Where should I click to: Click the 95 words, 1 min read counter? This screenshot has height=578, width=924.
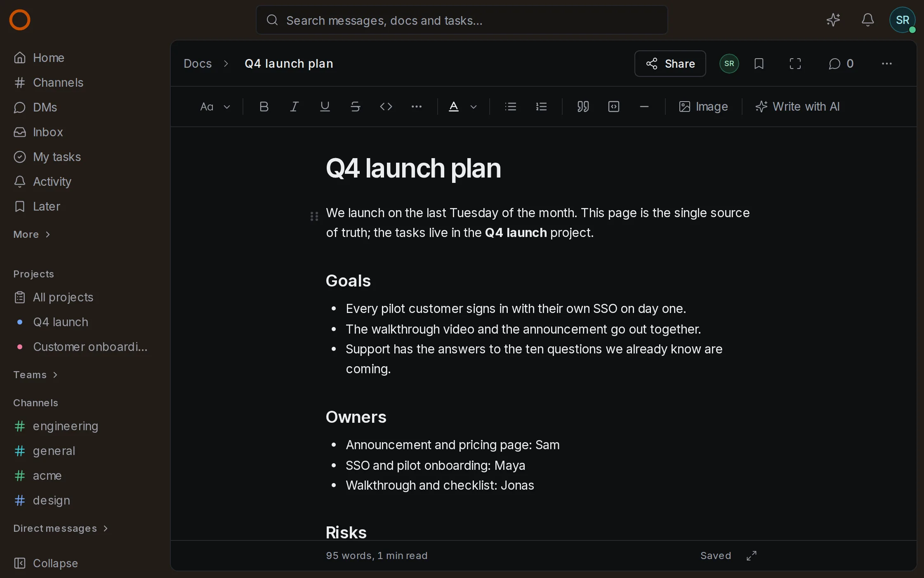377,556
